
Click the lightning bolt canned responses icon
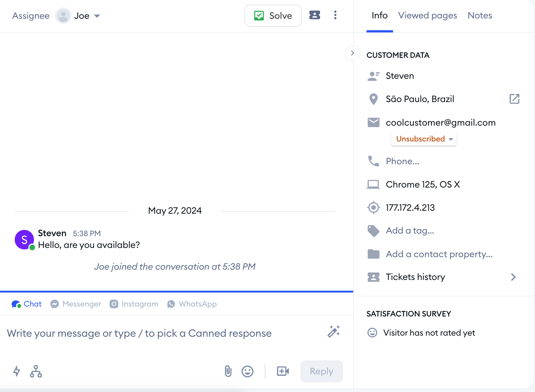(17, 371)
